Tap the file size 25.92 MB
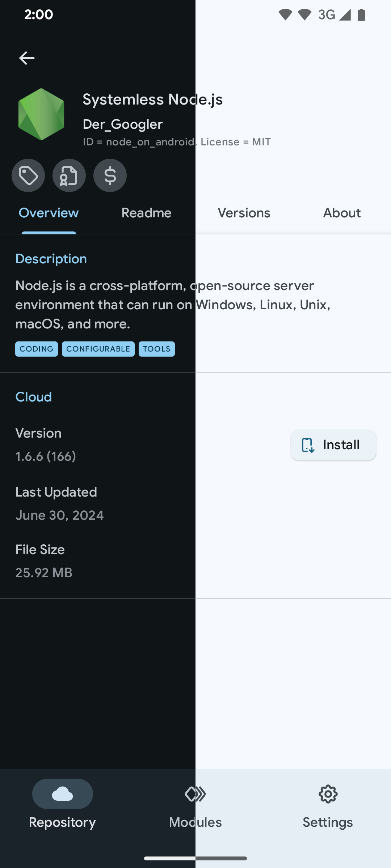 point(44,573)
